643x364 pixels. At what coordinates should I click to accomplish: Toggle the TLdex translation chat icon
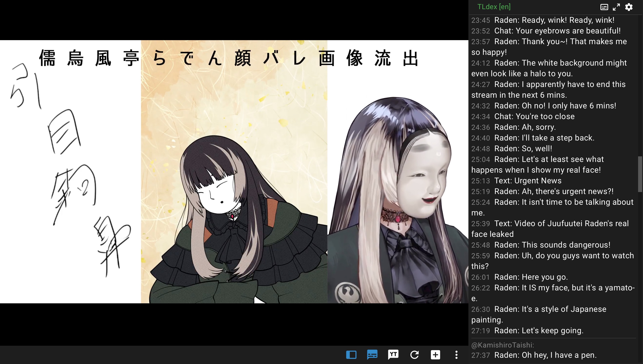372,354
